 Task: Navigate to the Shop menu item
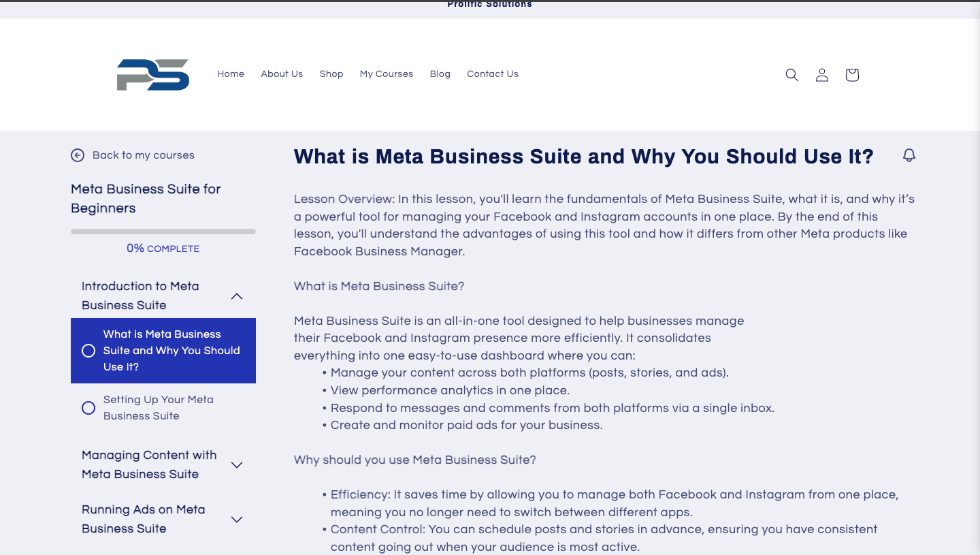click(331, 74)
